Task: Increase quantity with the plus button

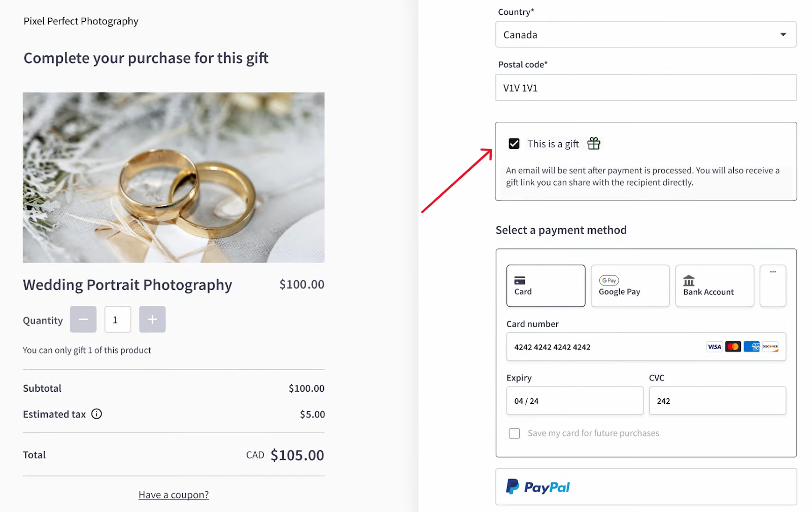Action: pos(152,319)
